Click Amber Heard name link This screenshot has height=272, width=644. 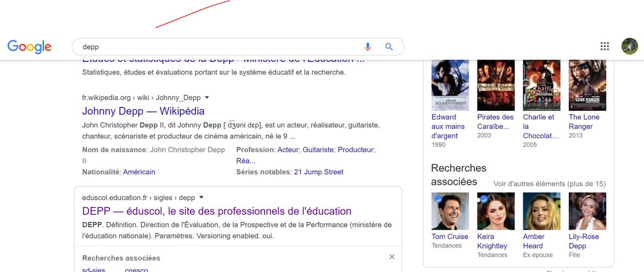(534, 241)
